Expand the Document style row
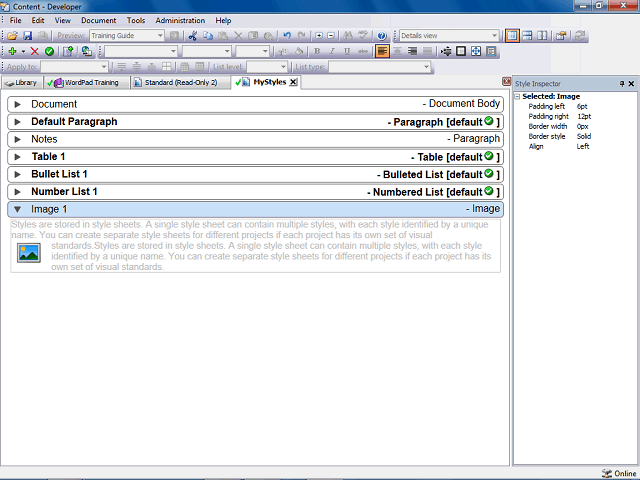 pos(18,104)
